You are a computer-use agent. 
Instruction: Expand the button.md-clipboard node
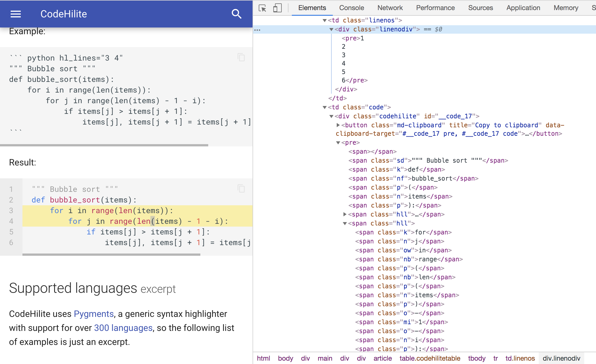(338, 125)
